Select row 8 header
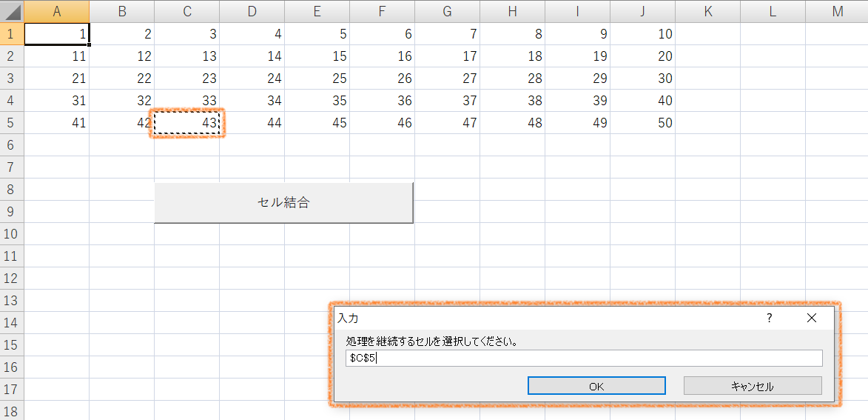 click(12, 190)
